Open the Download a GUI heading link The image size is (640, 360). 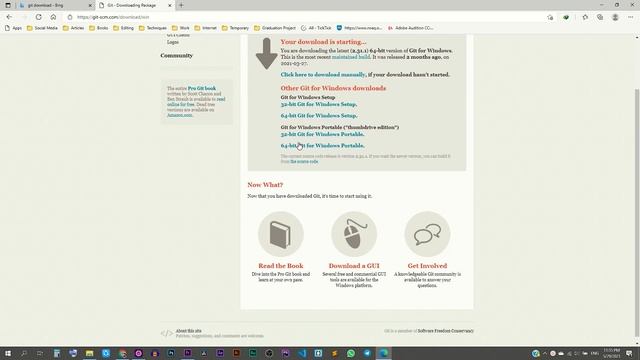click(x=354, y=266)
